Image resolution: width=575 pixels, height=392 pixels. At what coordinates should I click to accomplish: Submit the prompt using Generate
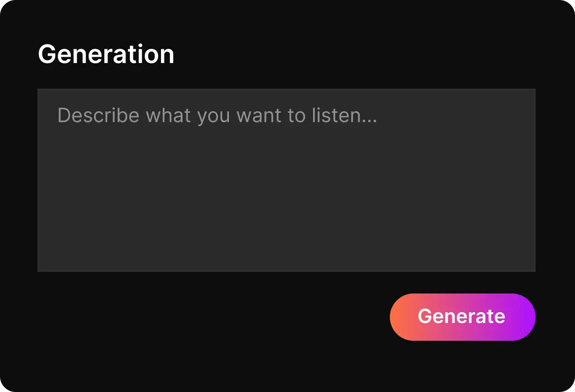click(462, 317)
